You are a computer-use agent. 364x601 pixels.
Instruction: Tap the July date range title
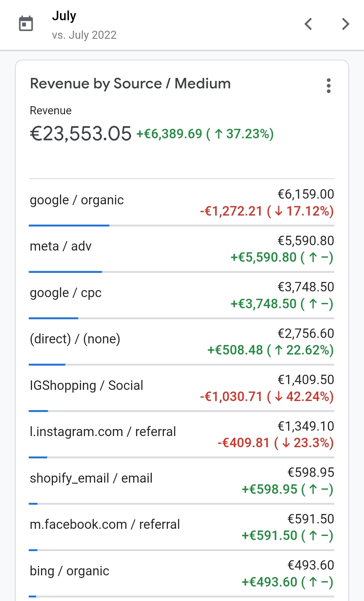[x=64, y=16]
